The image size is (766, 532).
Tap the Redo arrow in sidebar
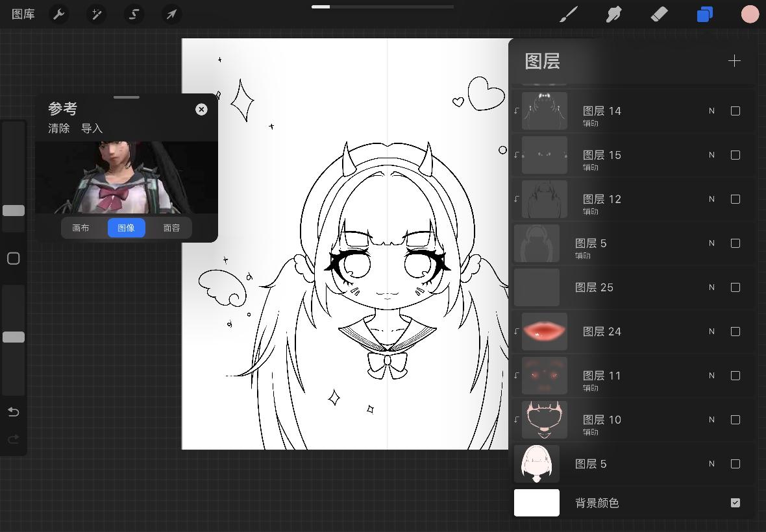(x=14, y=439)
